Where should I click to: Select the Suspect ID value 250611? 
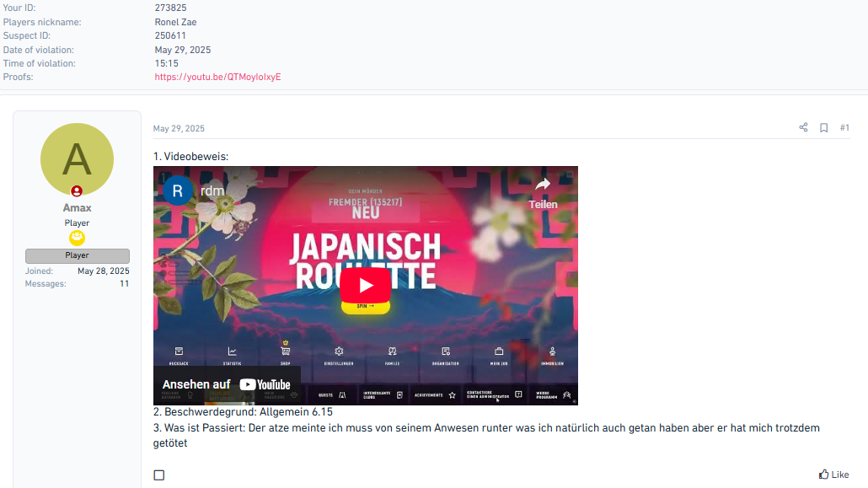click(x=170, y=35)
